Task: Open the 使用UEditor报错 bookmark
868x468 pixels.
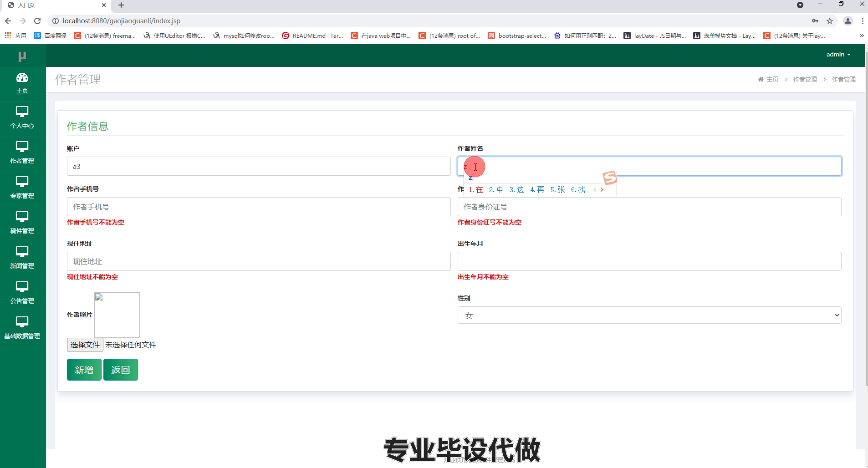Action: point(174,36)
